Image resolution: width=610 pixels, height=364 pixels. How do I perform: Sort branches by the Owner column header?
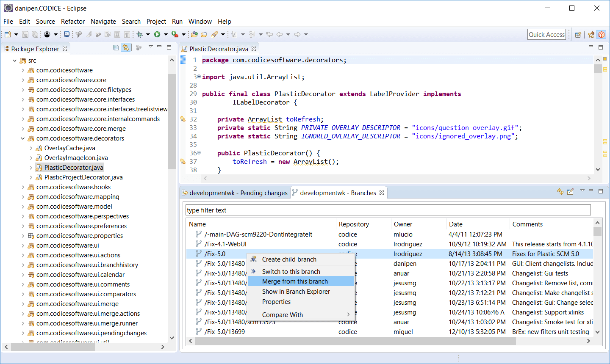point(418,224)
